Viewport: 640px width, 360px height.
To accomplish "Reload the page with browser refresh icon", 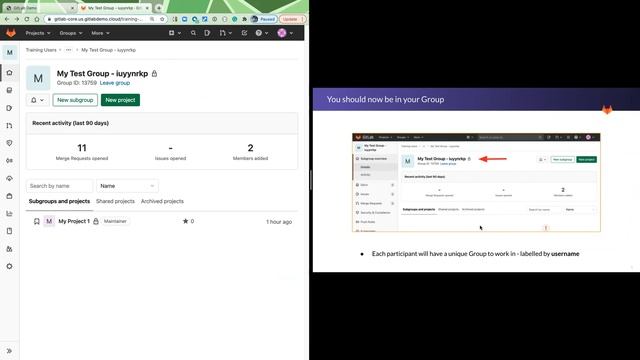I will [27, 19].
